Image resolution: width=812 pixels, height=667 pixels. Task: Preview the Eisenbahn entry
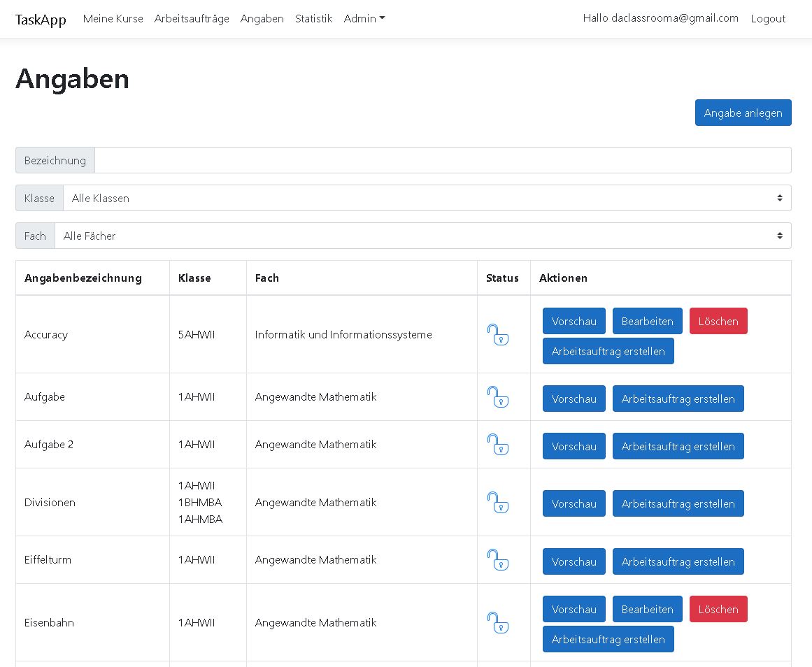pos(574,609)
